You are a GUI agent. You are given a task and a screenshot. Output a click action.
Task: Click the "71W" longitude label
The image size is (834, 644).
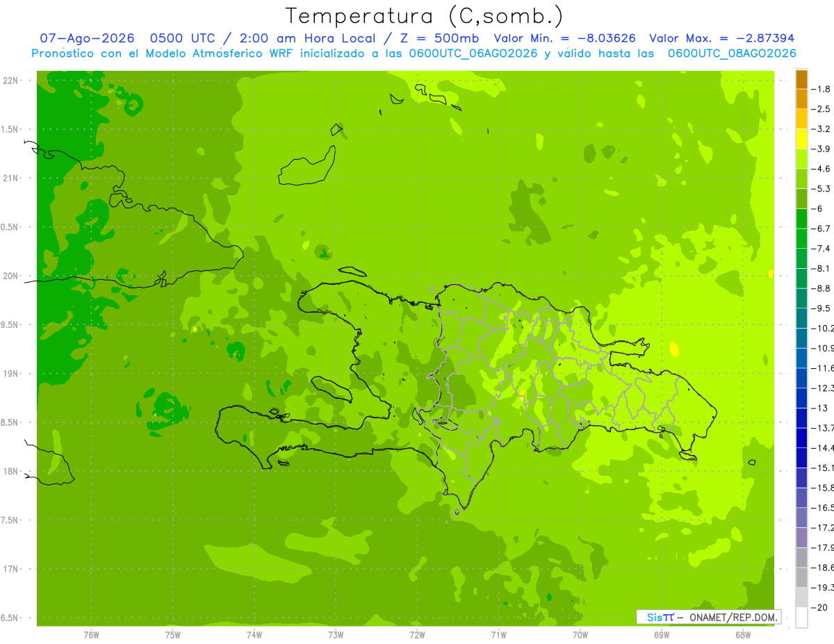click(498, 634)
